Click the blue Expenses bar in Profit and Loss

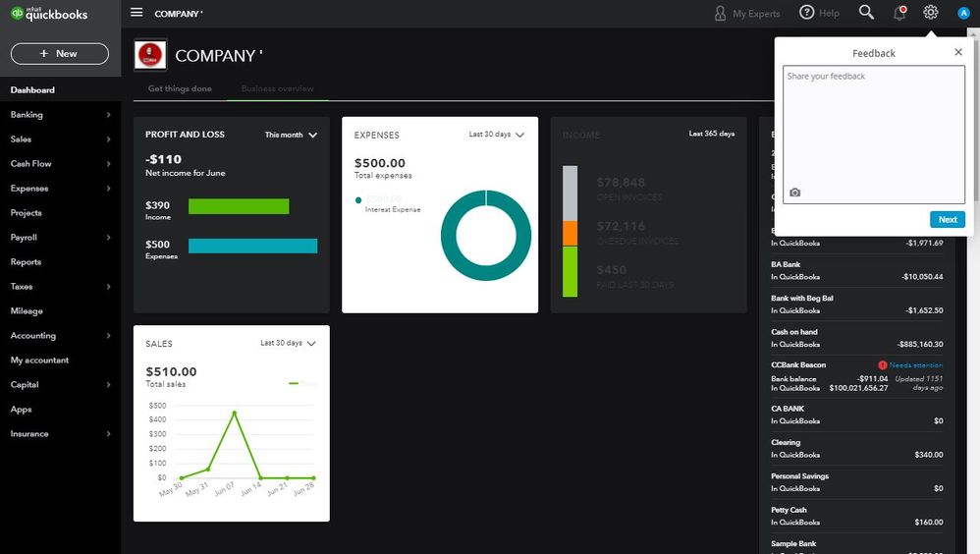click(x=253, y=246)
